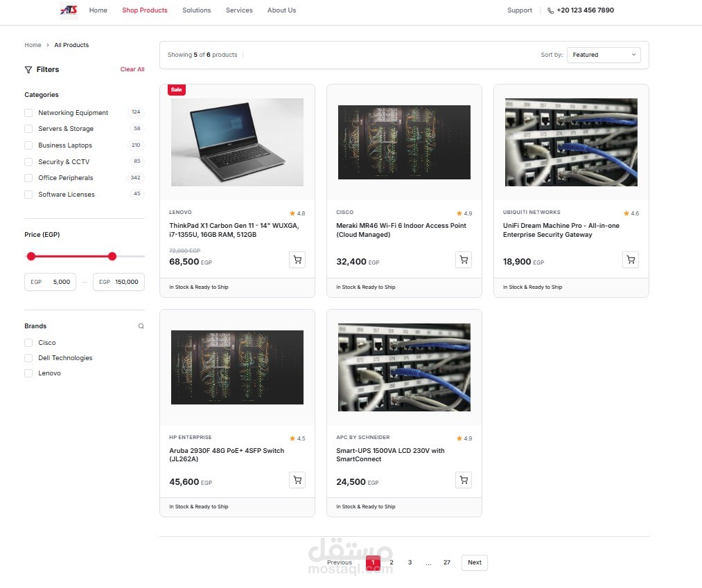Click the maximum price field 150,000
The image size is (702, 588).
119,282
